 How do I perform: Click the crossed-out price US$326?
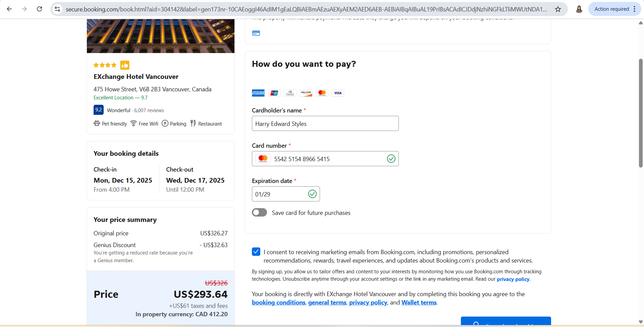point(216,283)
